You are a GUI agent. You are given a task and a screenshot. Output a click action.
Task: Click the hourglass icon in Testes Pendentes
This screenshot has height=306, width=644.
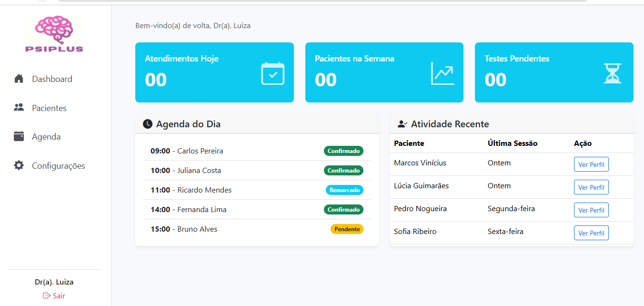pyautogui.click(x=612, y=74)
